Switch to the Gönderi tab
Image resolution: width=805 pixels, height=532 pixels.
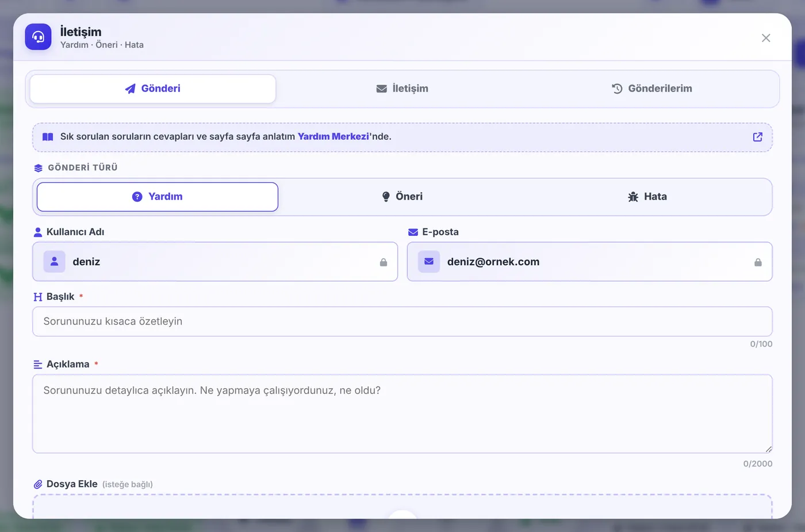point(153,89)
